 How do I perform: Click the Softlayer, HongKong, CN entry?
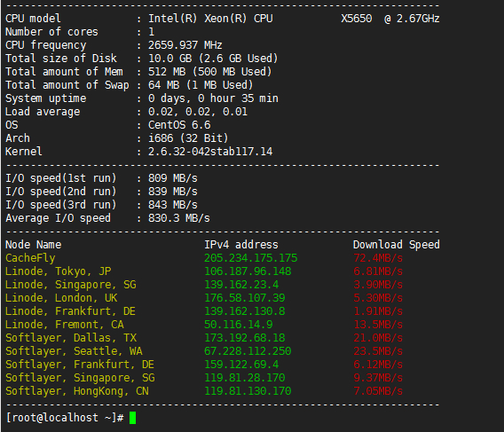click(x=77, y=391)
